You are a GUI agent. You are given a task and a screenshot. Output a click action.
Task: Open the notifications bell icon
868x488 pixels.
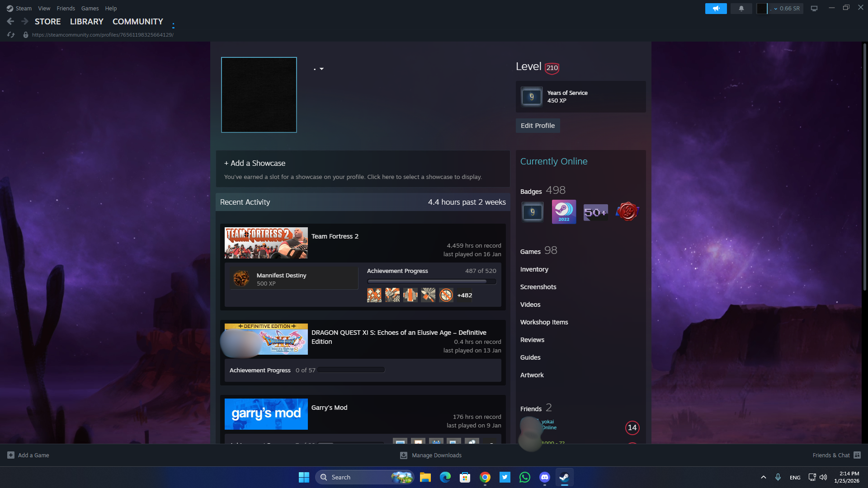(x=741, y=9)
